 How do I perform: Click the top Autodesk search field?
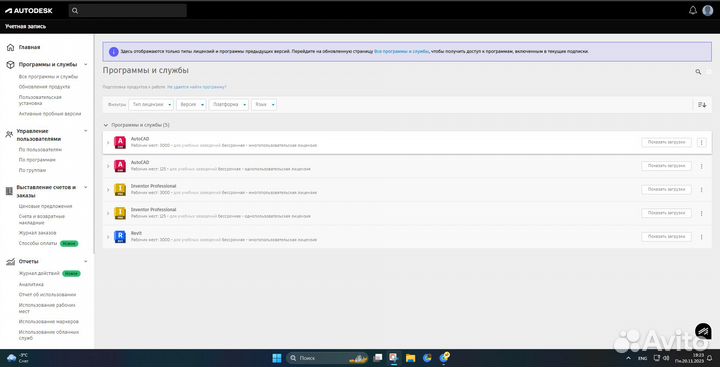[x=128, y=11]
